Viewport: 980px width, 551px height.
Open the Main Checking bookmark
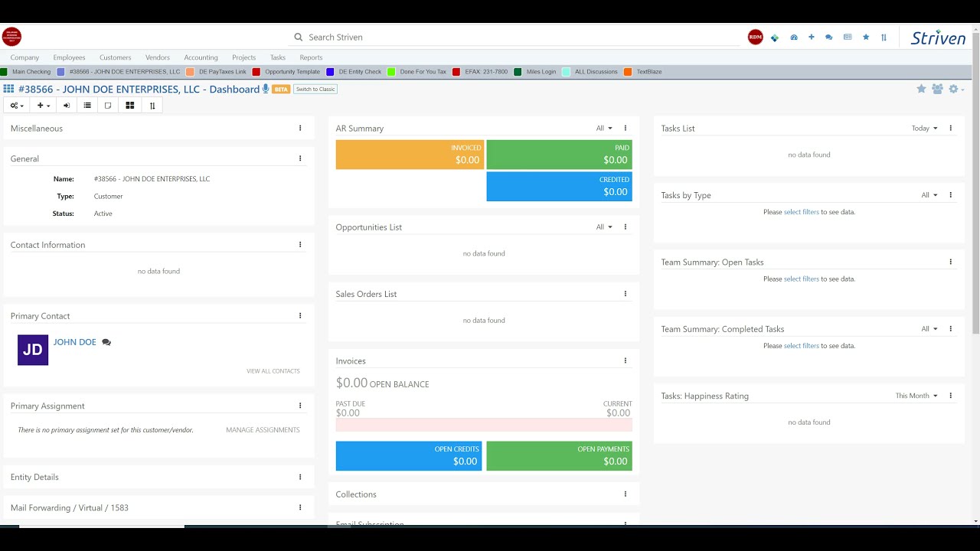point(26,72)
